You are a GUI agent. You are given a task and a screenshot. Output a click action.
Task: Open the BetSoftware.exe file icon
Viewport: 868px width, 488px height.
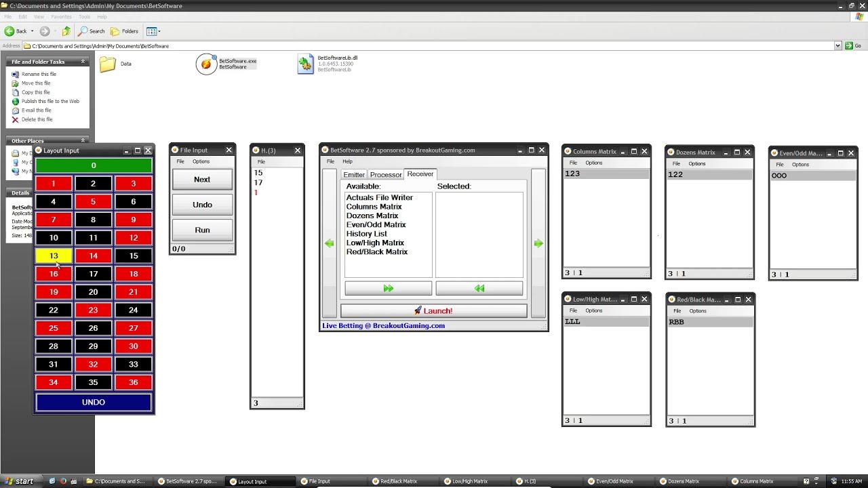tap(207, 64)
